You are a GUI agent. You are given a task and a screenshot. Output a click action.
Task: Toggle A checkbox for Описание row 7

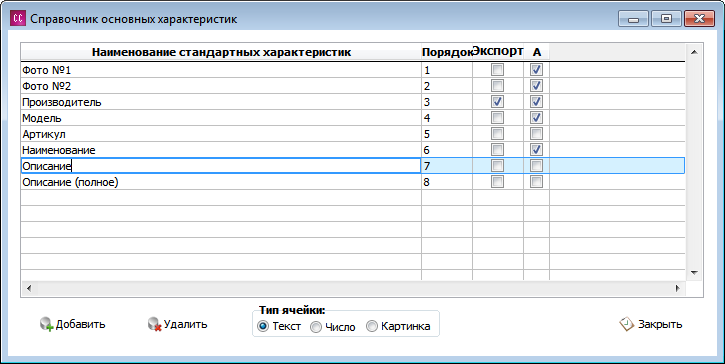536,166
